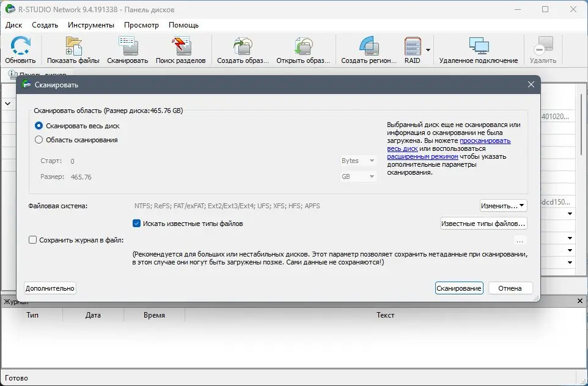This screenshot has width=588, height=386.
Task: Click the 401020 value in the right panel
Action: point(556,117)
